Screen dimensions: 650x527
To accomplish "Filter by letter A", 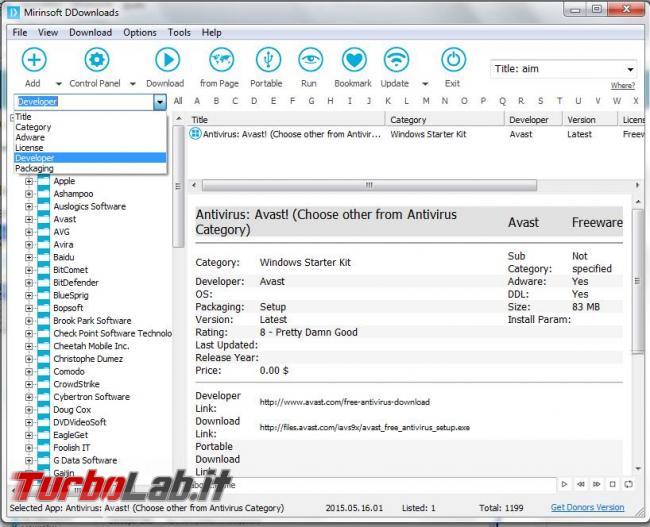I will coord(197,101).
